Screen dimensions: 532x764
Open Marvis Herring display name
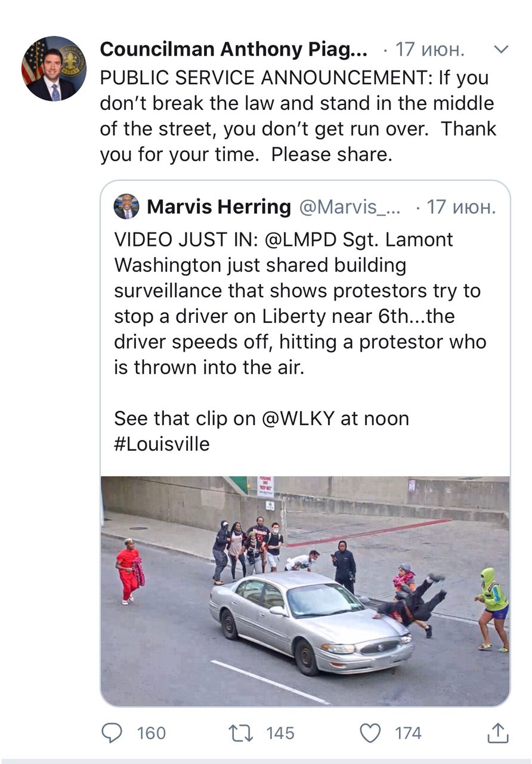point(219,207)
